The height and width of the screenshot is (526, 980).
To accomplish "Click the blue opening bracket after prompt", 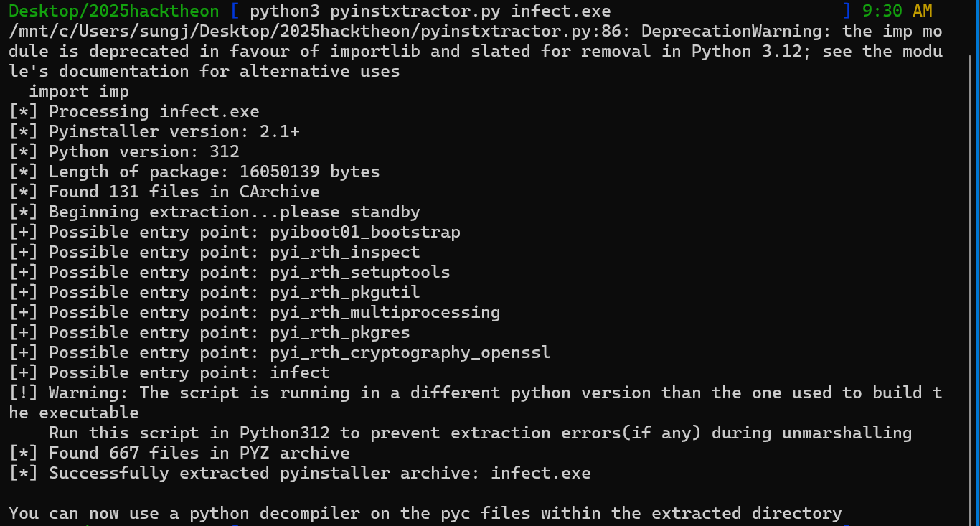I will [x=235, y=11].
